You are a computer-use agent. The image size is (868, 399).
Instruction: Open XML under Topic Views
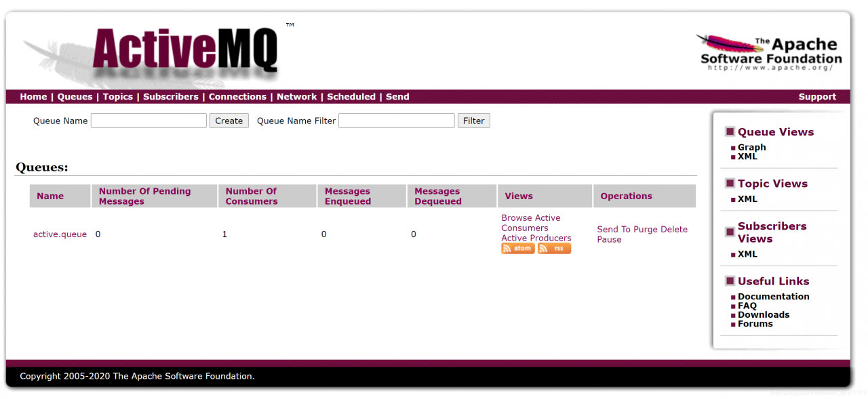[747, 199]
